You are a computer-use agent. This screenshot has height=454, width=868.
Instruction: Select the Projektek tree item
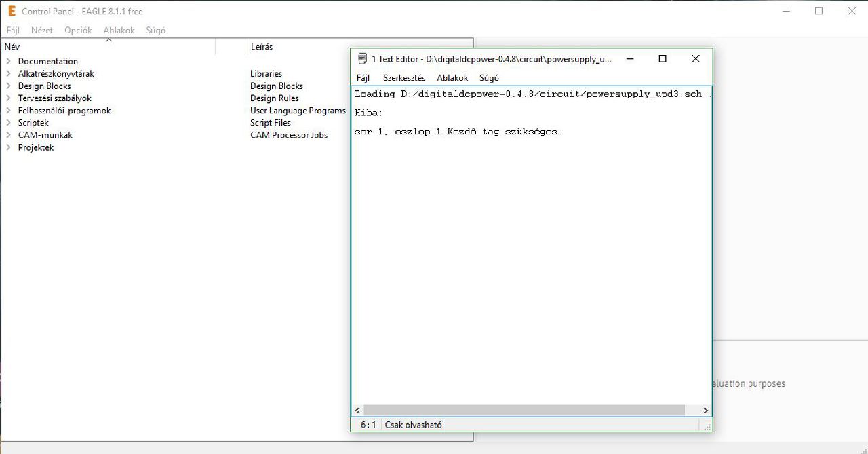tap(36, 147)
